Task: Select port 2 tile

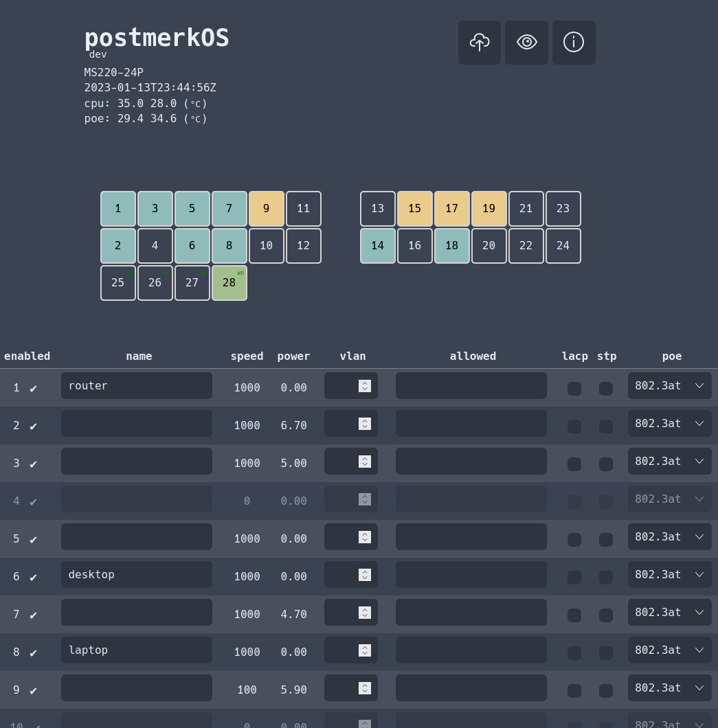Action: point(118,246)
